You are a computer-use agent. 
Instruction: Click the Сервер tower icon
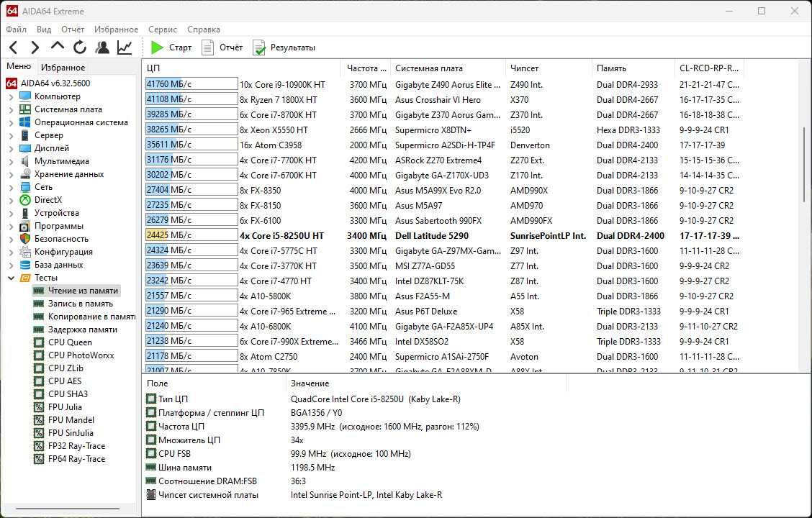tap(25, 135)
